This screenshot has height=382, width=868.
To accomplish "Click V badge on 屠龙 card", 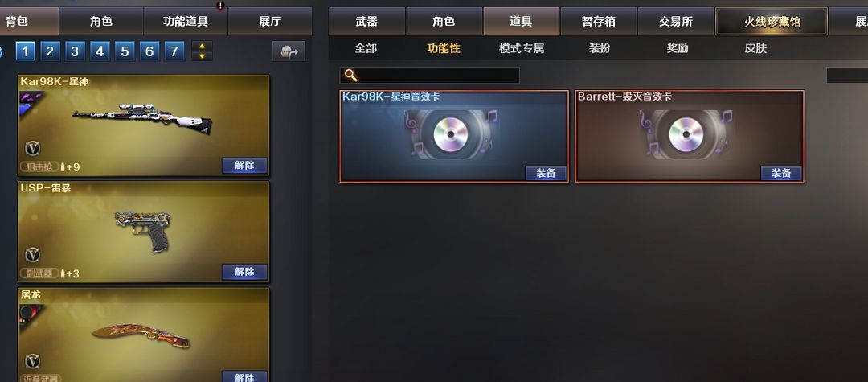I will tap(33, 361).
